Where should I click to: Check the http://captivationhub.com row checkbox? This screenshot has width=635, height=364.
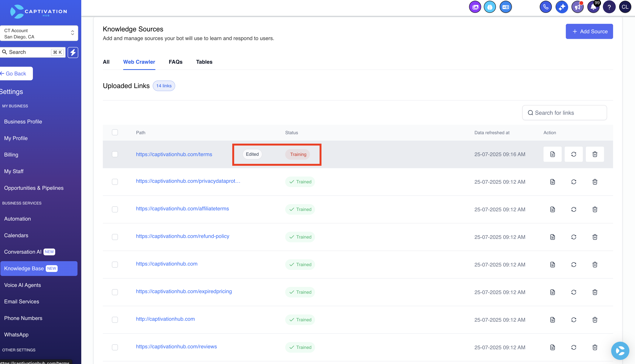coord(115,320)
